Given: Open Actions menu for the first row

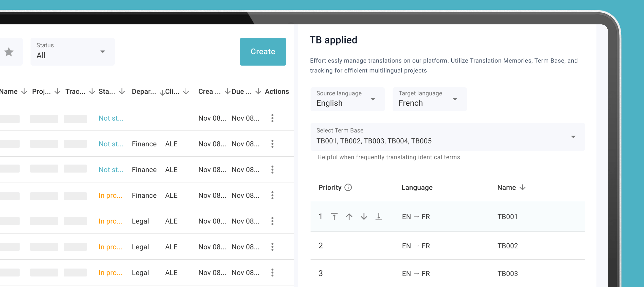Looking at the screenshot, I should click(272, 118).
